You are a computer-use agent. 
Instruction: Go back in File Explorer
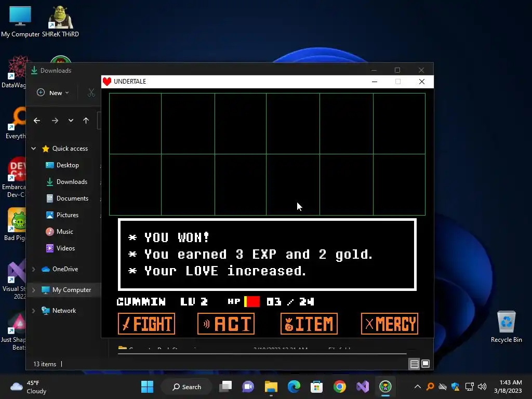tap(37, 121)
